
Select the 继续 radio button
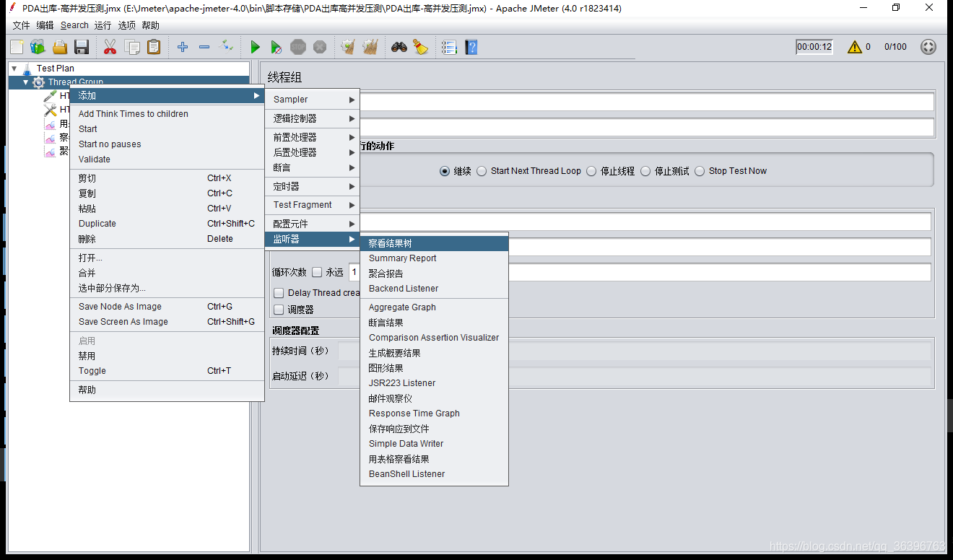click(x=445, y=171)
